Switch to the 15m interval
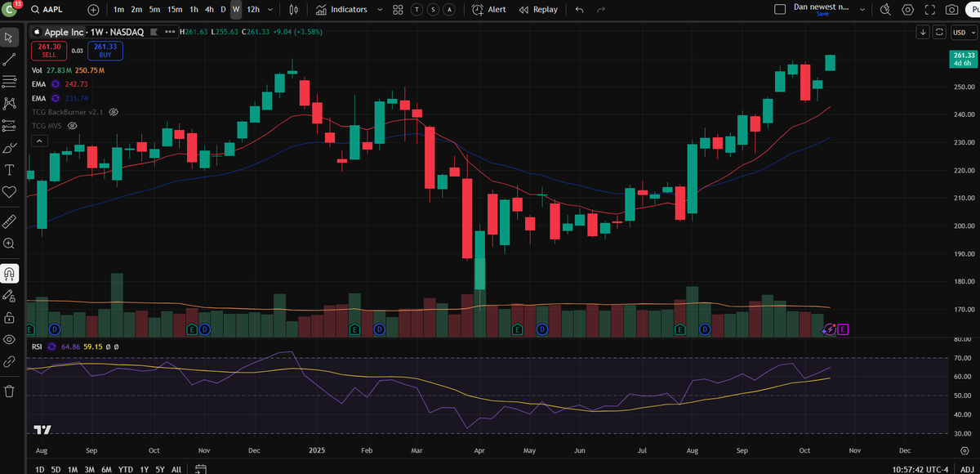 175,10
